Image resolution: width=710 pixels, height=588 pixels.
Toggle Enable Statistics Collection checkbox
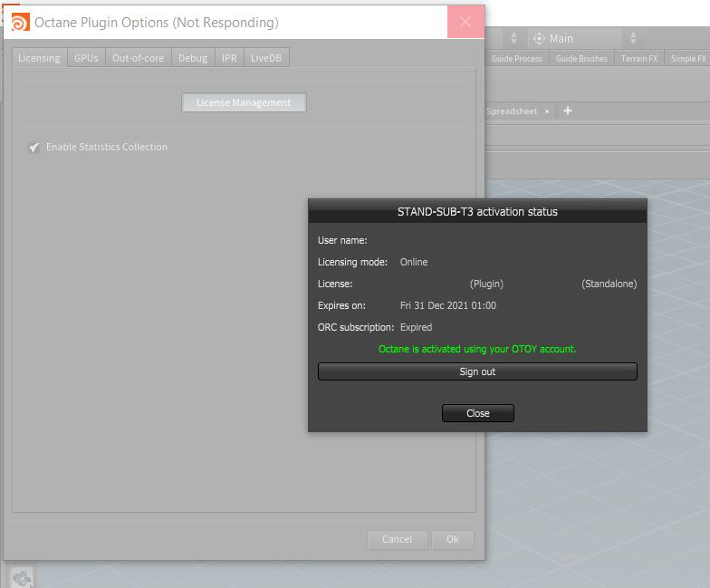[x=34, y=147]
